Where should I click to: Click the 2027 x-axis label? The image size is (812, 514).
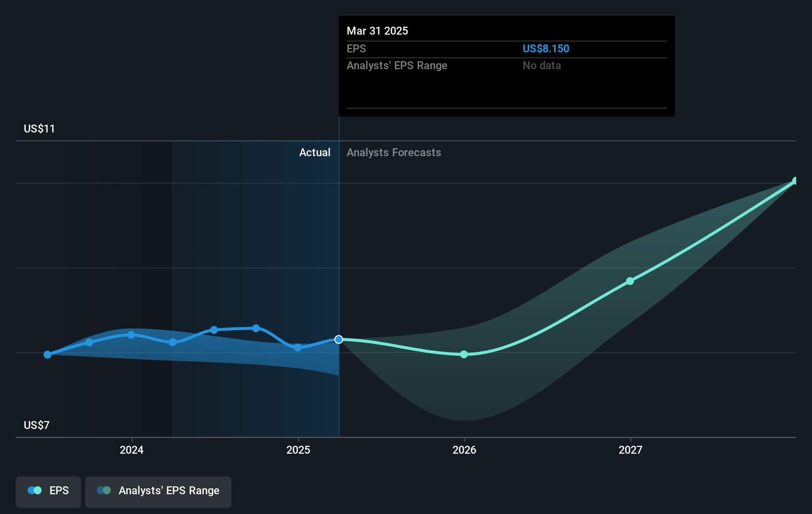[x=631, y=450]
